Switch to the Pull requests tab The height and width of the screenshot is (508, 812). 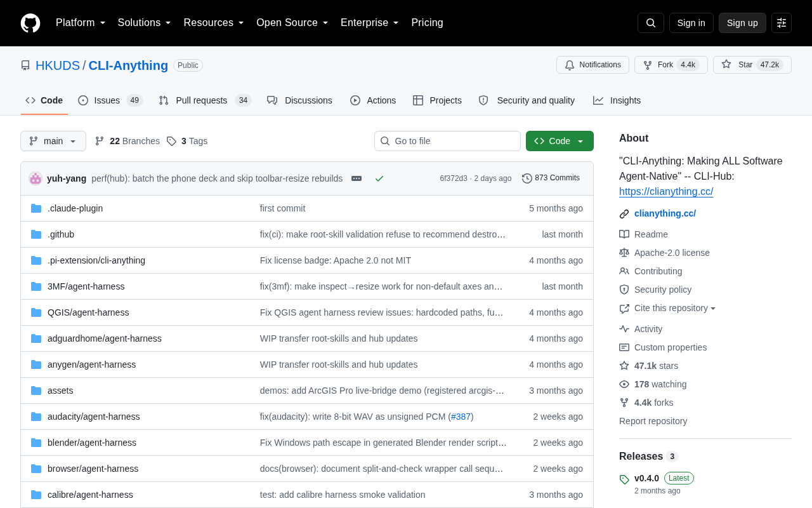tap(205, 100)
